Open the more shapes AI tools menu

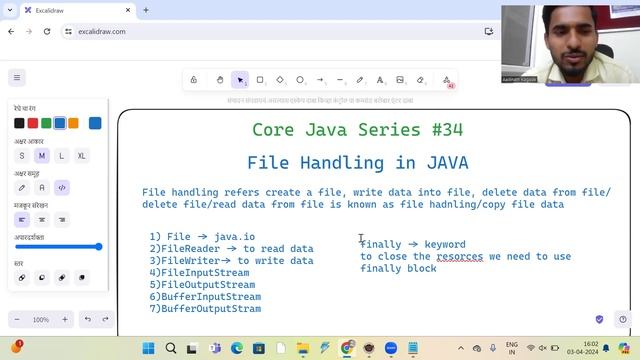coord(447,80)
